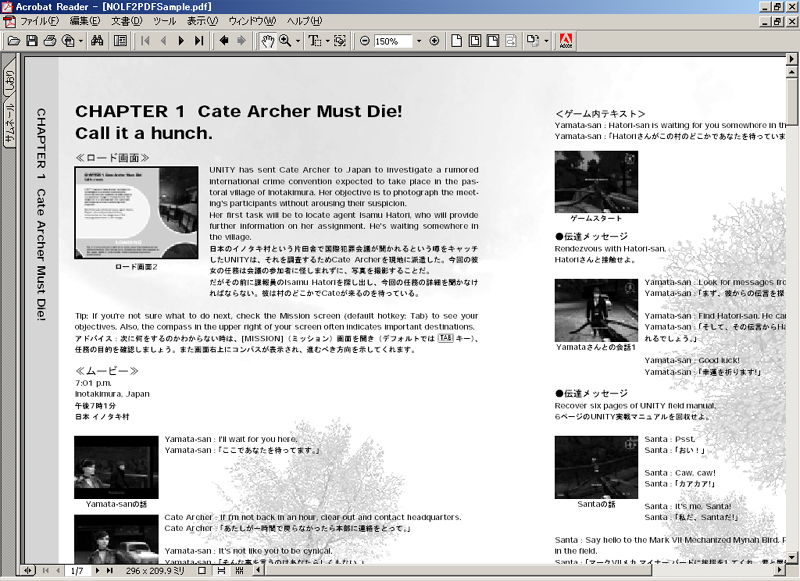Toggle the navigation pane toolbar icon

[x=120, y=41]
